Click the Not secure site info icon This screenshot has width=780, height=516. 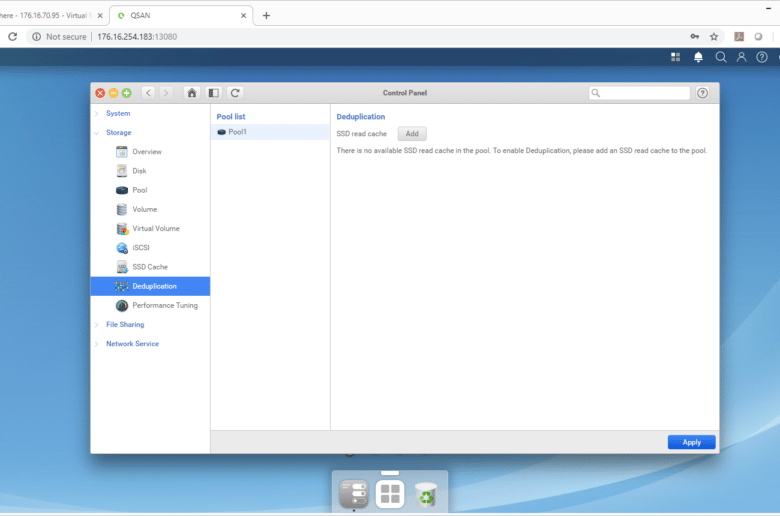click(36, 37)
